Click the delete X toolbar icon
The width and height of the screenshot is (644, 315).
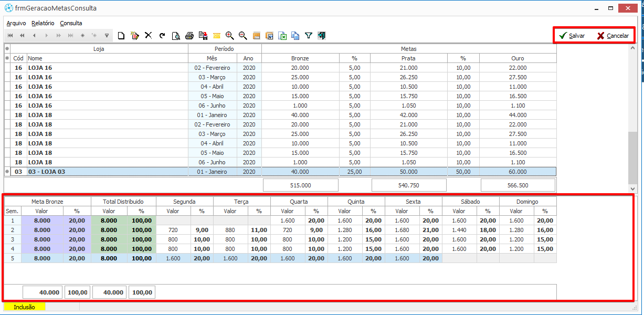[149, 36]
